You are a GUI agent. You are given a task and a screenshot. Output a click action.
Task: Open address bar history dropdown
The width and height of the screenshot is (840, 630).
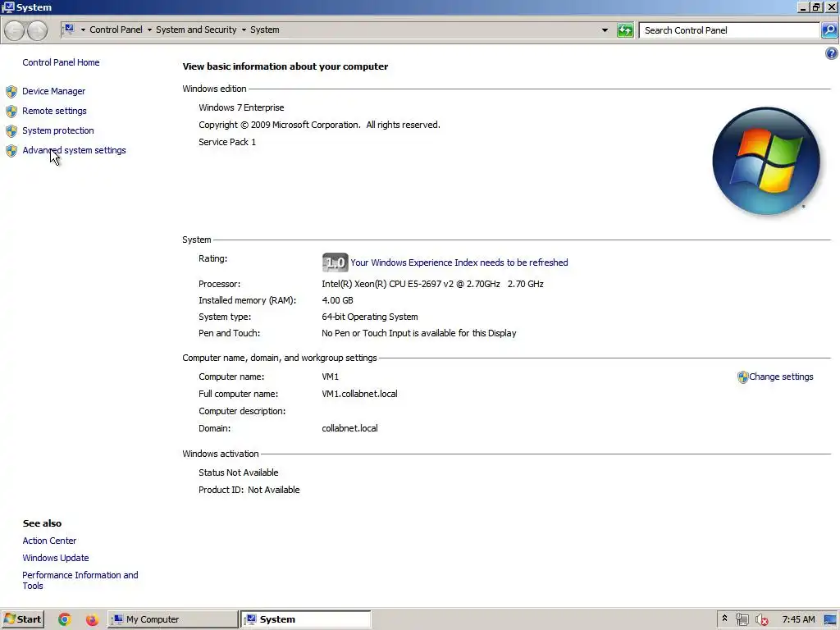[605, 30]
